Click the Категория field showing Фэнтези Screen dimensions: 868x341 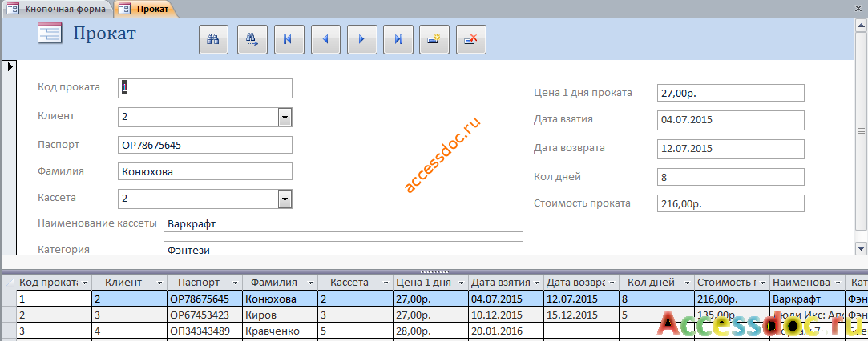343,249
